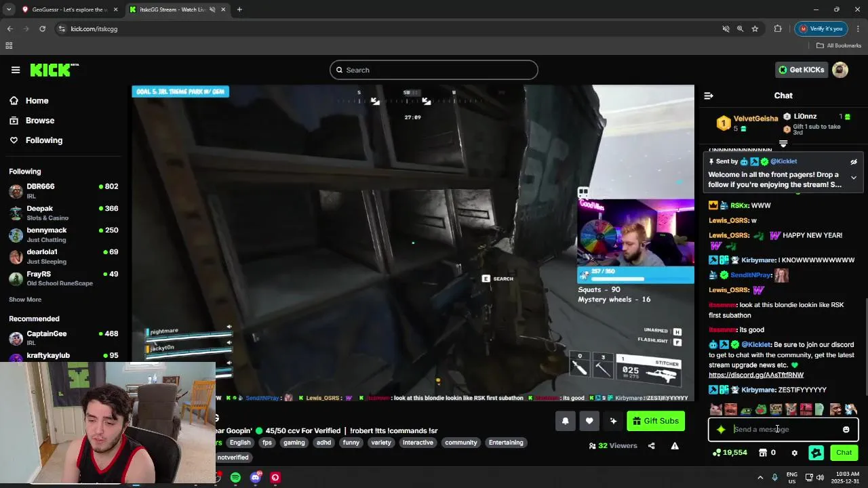This screenshot has width=868, height=488.
Task: Open chat settings gear
Action: [795, 453]
